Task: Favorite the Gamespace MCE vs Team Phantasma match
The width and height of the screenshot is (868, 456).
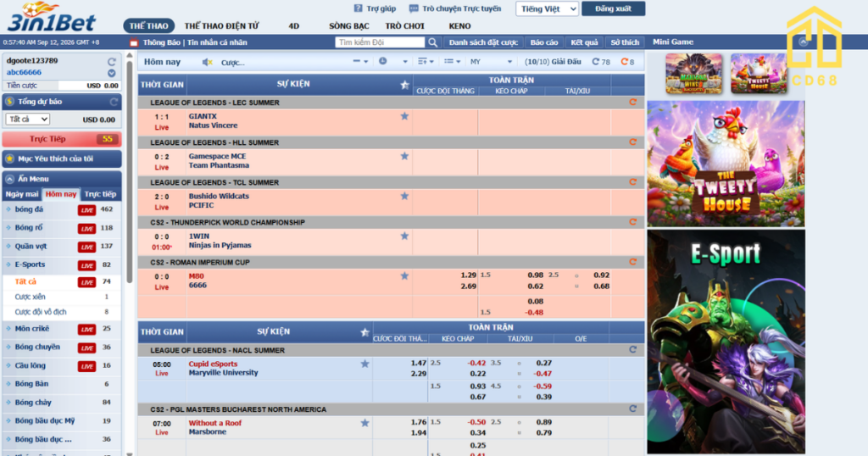Action: coord(404,156)
